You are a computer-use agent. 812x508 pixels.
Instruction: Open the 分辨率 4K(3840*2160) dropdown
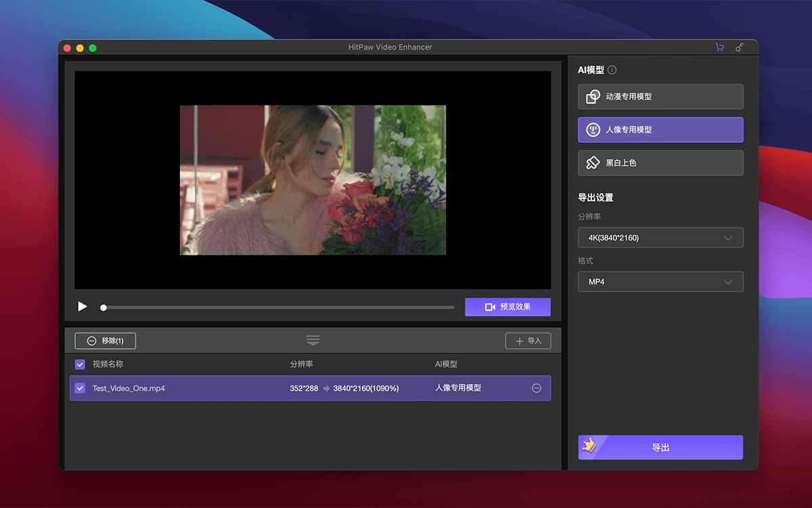pyautogui.click(x=660, y=238)
